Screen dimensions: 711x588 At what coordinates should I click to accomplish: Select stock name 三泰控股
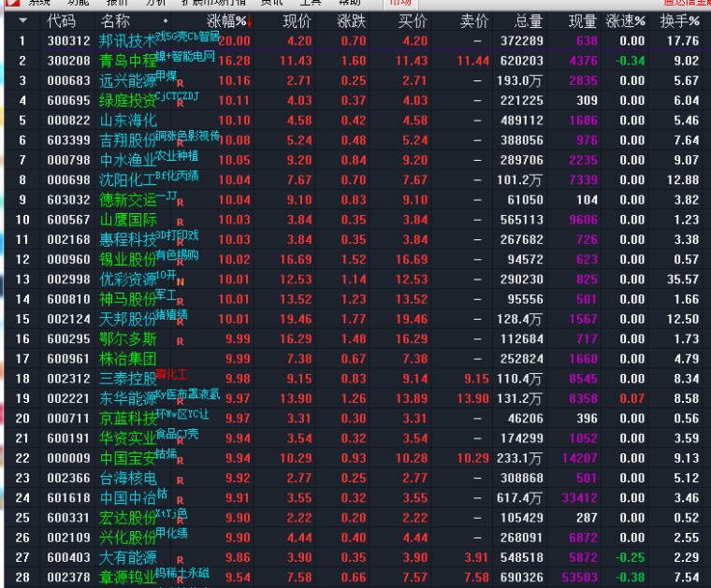point(128,379)
